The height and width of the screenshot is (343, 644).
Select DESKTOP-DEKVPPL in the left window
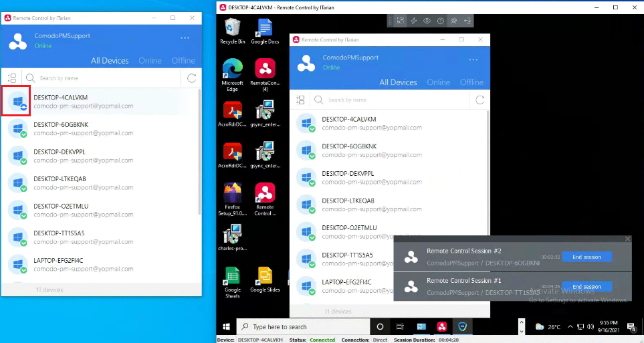100,156
